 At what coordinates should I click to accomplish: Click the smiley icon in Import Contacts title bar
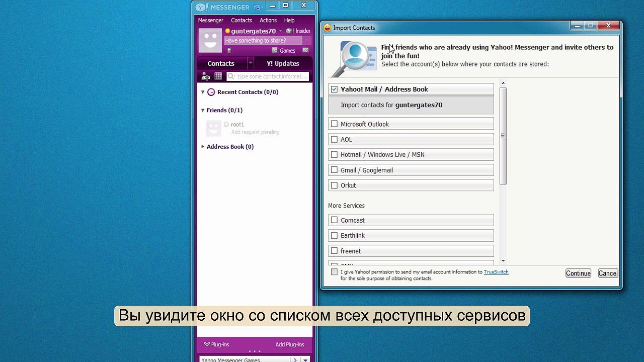pos(327,28)
